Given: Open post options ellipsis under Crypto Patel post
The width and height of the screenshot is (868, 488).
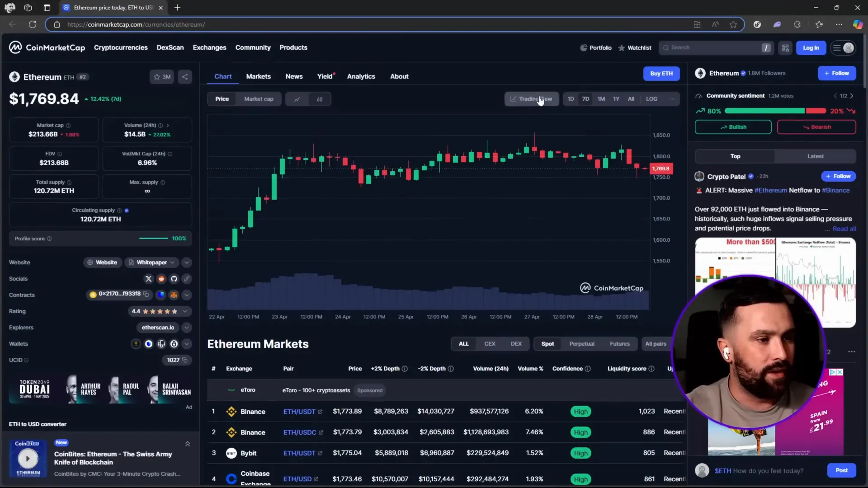Looking at the screenshot, I should [x=851, y=352].
